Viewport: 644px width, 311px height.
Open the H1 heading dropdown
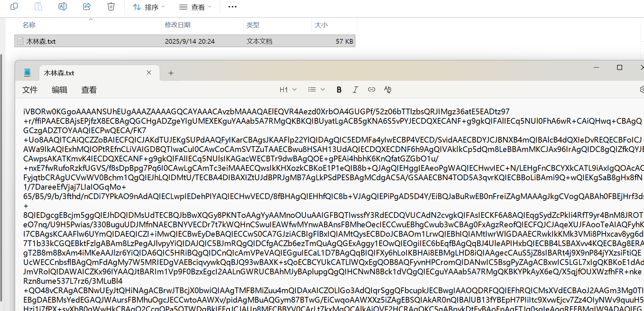pos(288,90)
